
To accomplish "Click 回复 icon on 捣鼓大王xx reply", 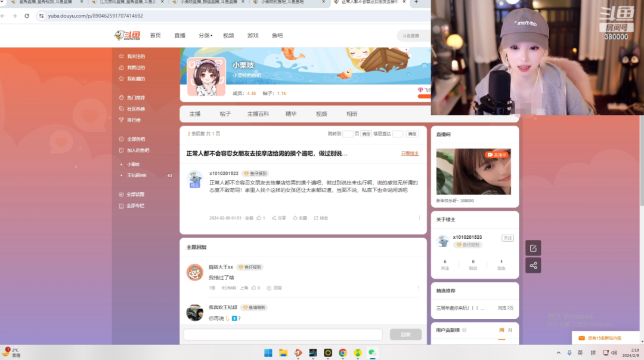I will pyautogui.click(x=269, y=288).
